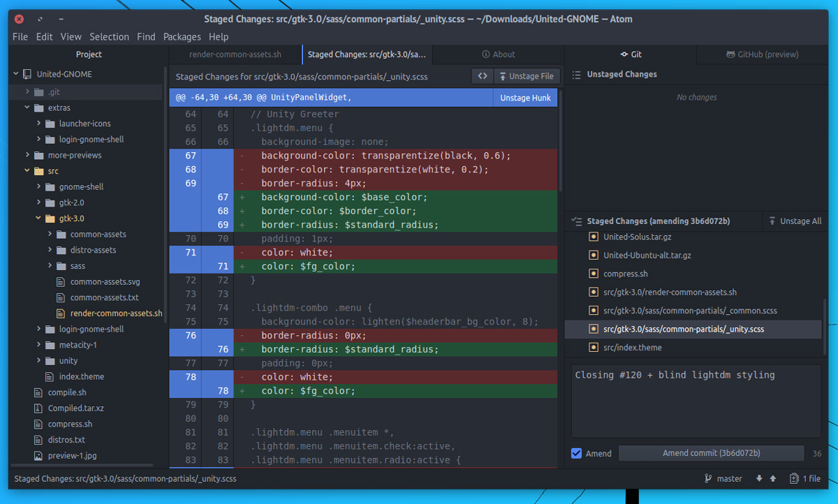Click the preview-1.jpg image file icon

click(38, 455)
